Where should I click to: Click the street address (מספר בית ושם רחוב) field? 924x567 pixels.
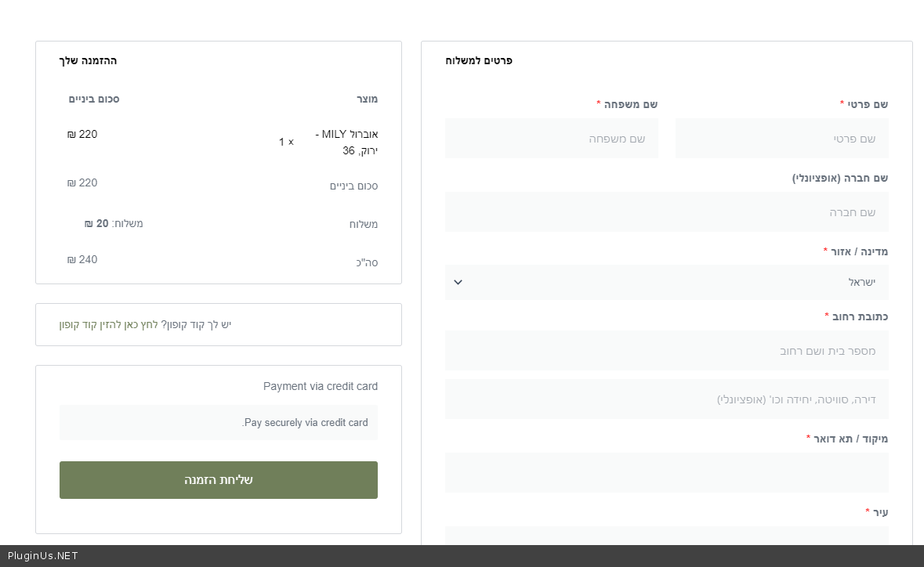[666, 351]
